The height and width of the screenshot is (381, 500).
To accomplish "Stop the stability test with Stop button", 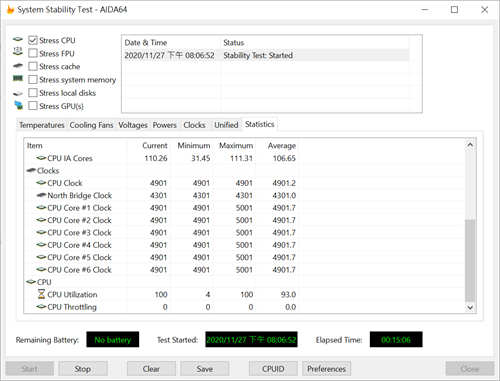I will tap(83, 369).
